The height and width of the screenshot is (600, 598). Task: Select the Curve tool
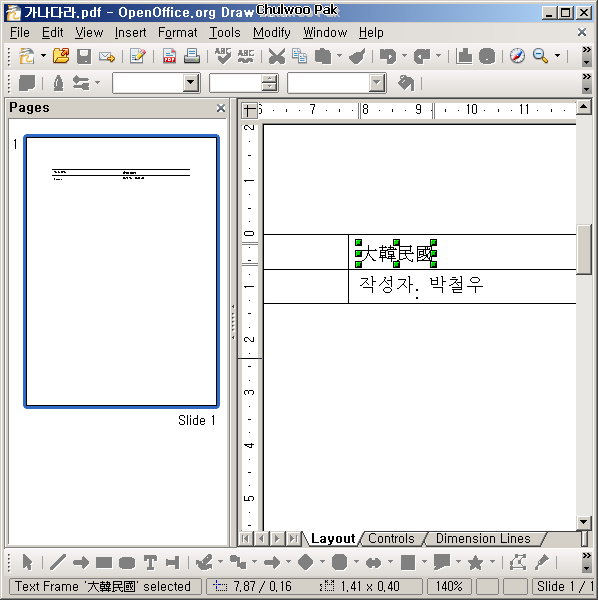coord(205,562)
